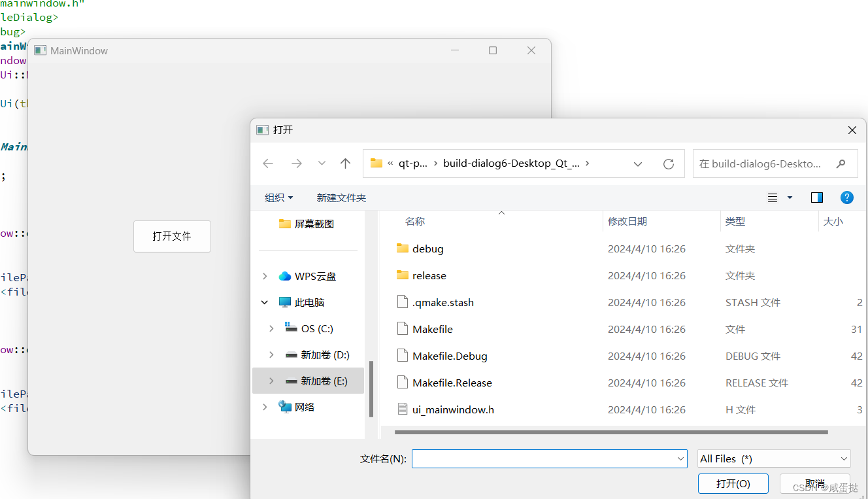The width and height of the screenshot is (868, 499).
Task: Sort files by 名称 column
Action: point(415,222)
